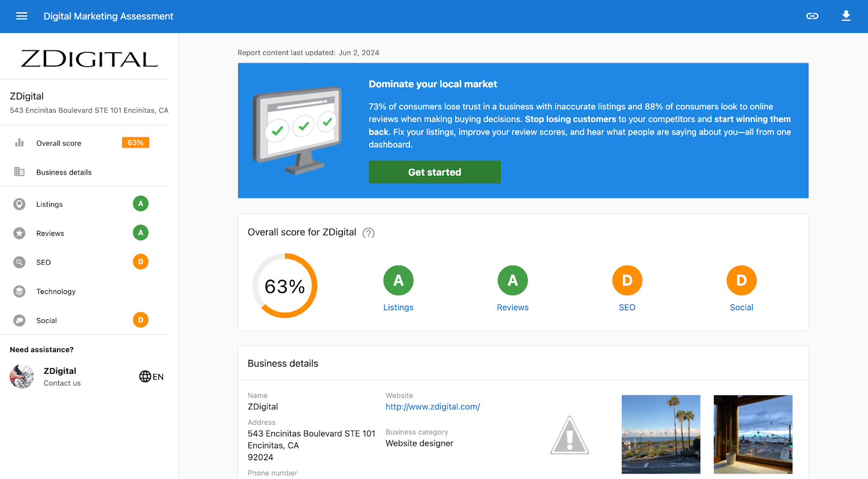Change language with the EN selector
868x479 pixels.
[x=158, y=377]
